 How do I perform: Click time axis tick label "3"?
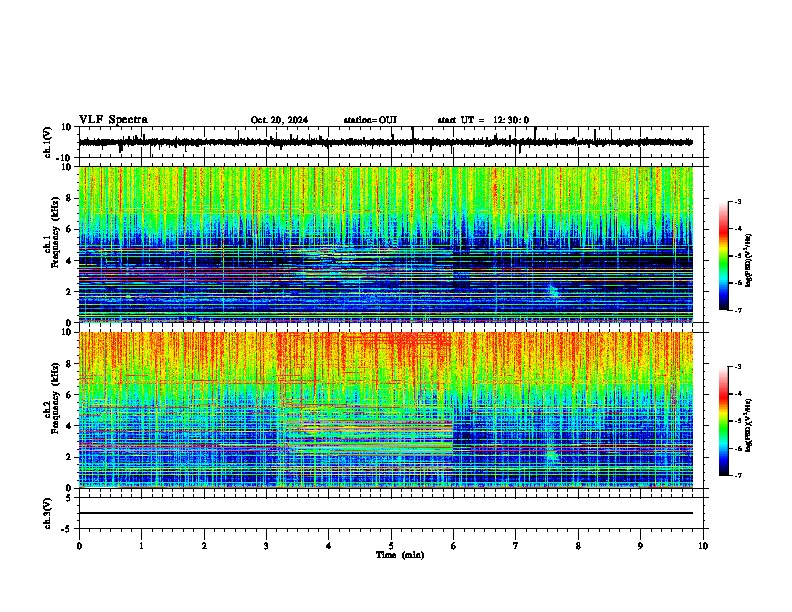(x=266, y=546)
